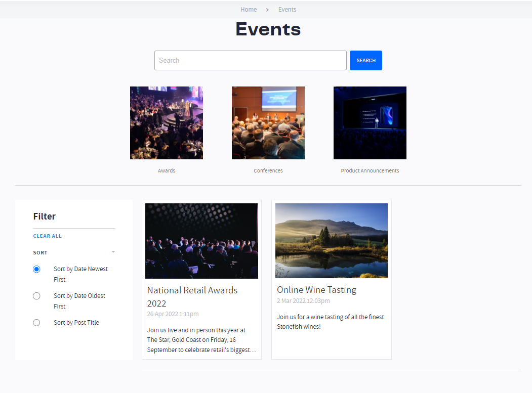Select Sort by Post Title radio
The height and width of the screenshot is (393, 532).
pyautogui.click(x=36, y=323)
